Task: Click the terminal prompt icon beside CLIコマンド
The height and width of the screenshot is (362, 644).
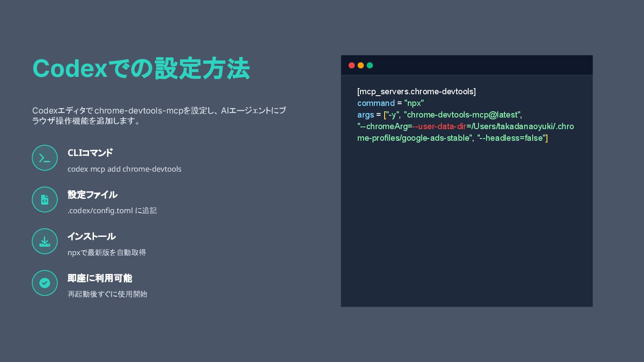Action: (45, 158)
